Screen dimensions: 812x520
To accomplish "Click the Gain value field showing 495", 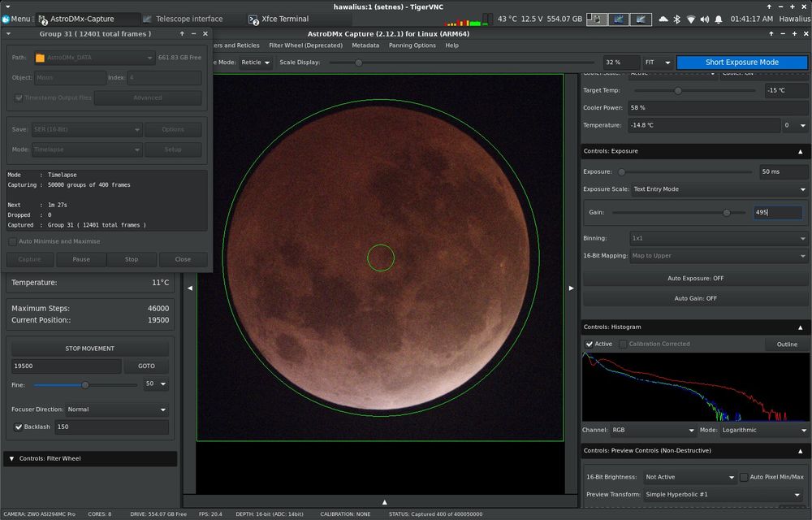I will click(x=778, y=212).
